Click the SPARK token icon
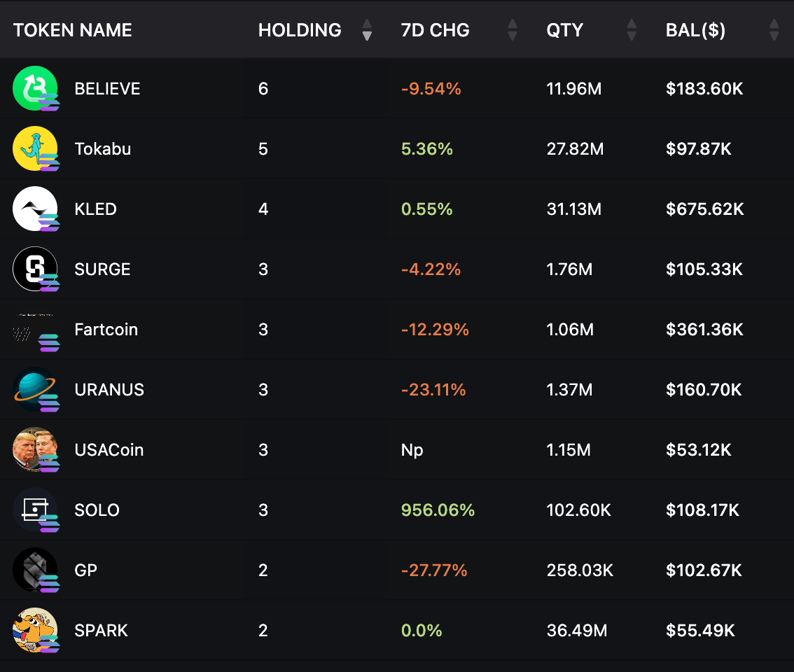The height and width of the screenshot is (672, 794). pos(34,630)
